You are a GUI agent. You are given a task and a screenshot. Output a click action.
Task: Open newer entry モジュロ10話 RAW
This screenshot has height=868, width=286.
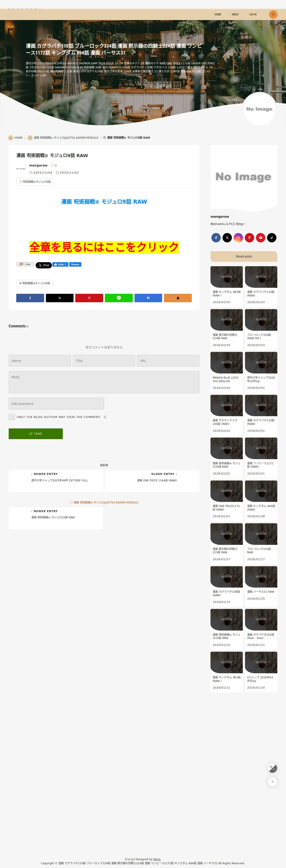point(56,518)
